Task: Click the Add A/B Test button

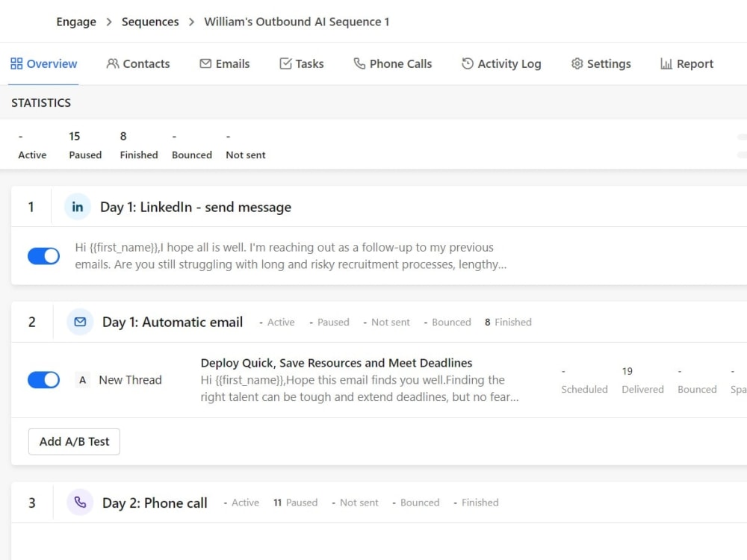Action: (x=74, y=441)
